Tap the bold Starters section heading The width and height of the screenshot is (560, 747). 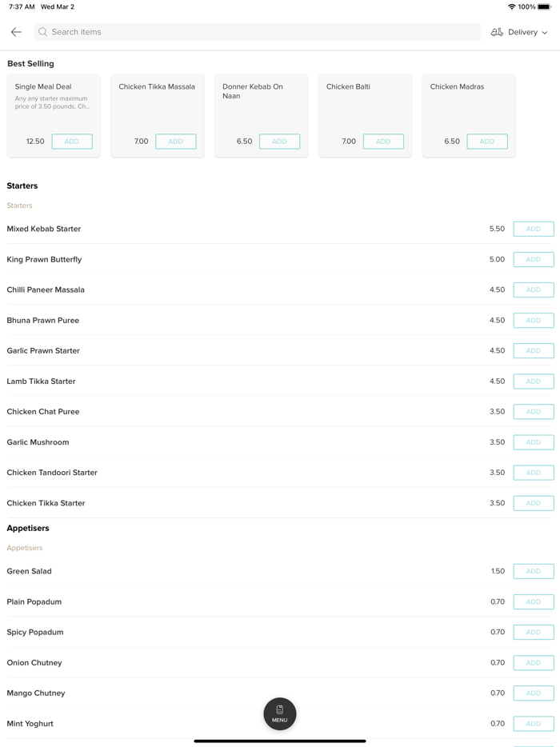(x=22, y=186)
